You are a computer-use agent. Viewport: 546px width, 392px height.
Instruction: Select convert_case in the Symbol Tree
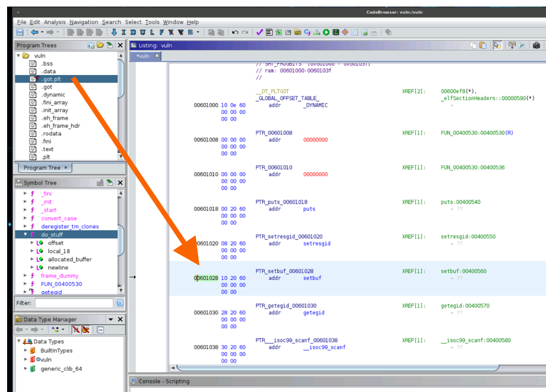[59, 218]
